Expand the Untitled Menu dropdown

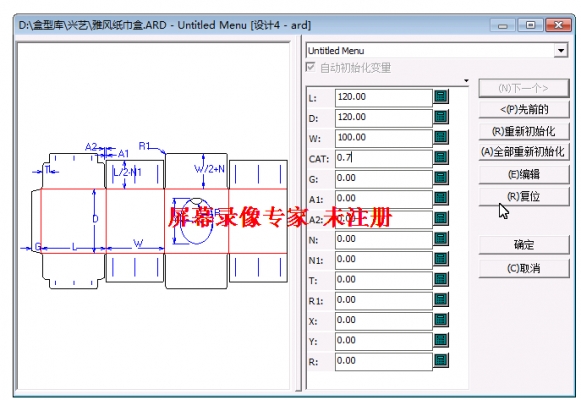click(x=561, y=50)
